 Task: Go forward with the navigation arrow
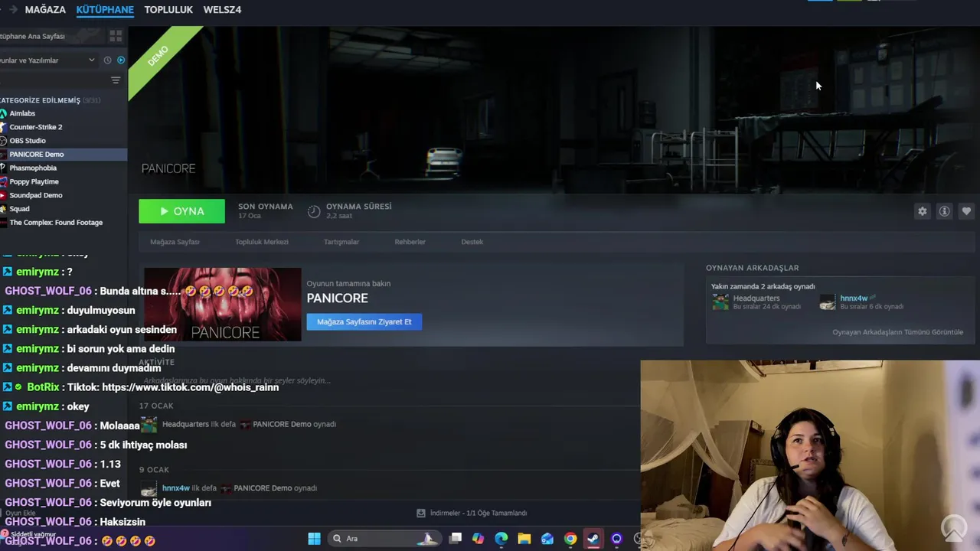[x=13, y=10]
